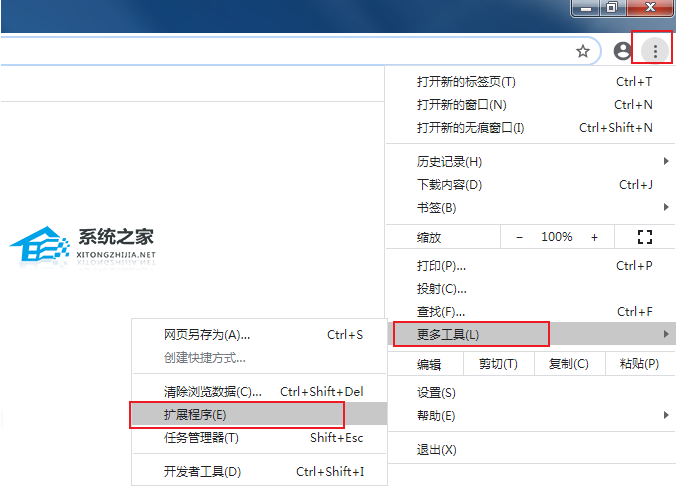The height and width of the screenshot is (497, 676).
Task: Close the browser window
Action: tap(650, 8)
